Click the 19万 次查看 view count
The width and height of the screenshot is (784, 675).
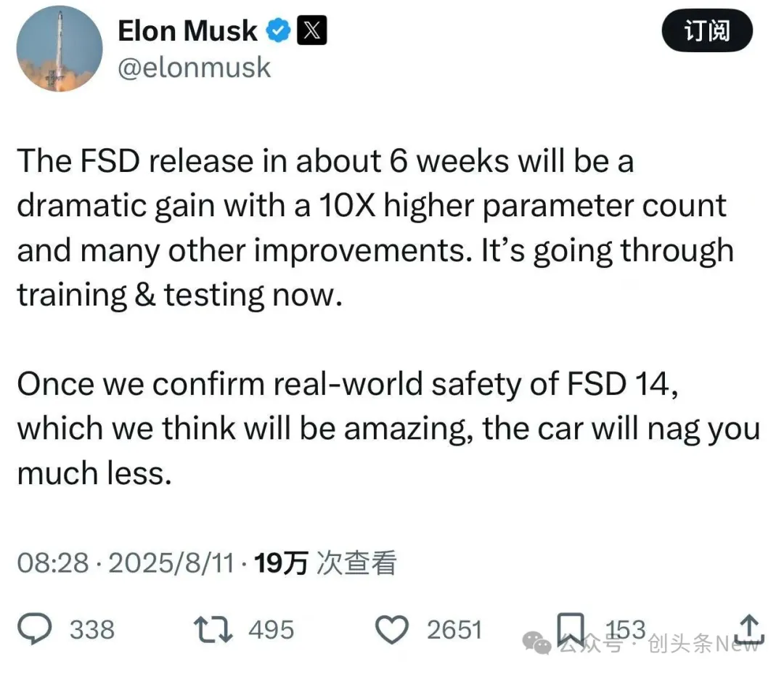pyautogui.click(x=326, y=562)
